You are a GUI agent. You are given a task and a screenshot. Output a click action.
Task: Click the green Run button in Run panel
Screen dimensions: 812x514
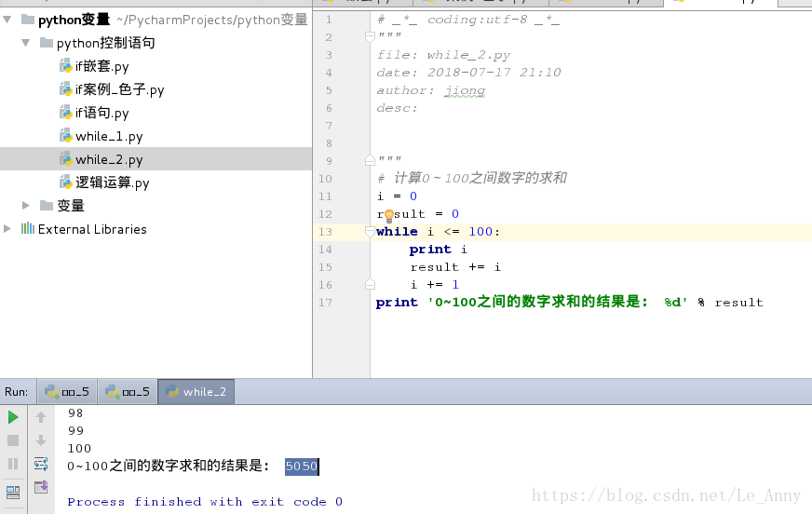13,417
